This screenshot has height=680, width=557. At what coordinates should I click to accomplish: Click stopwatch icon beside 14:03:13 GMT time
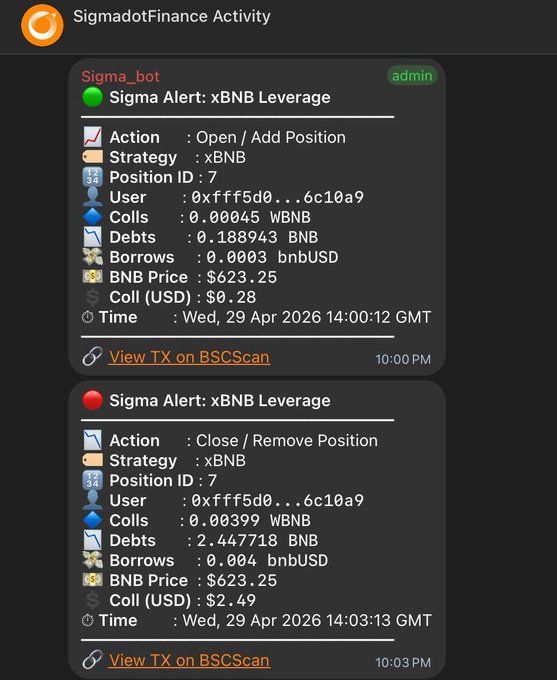pyautogui.click(x=88, y=620)
